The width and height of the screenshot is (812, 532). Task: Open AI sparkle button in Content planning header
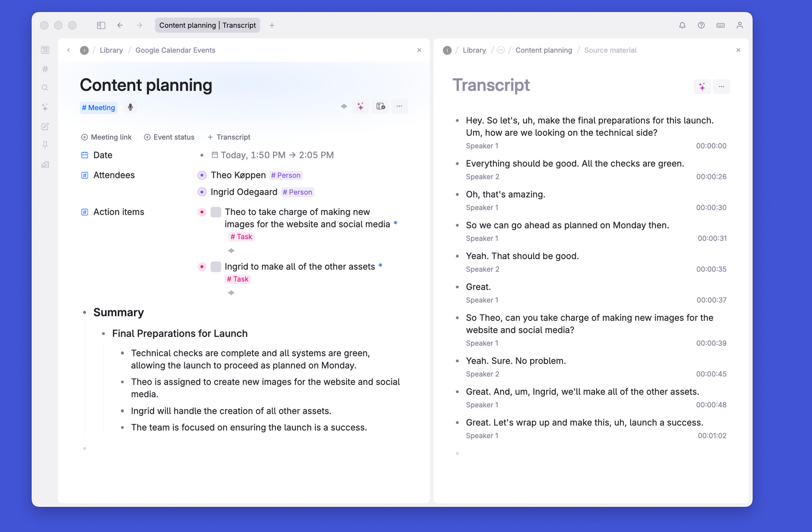(x=361, y=106)
